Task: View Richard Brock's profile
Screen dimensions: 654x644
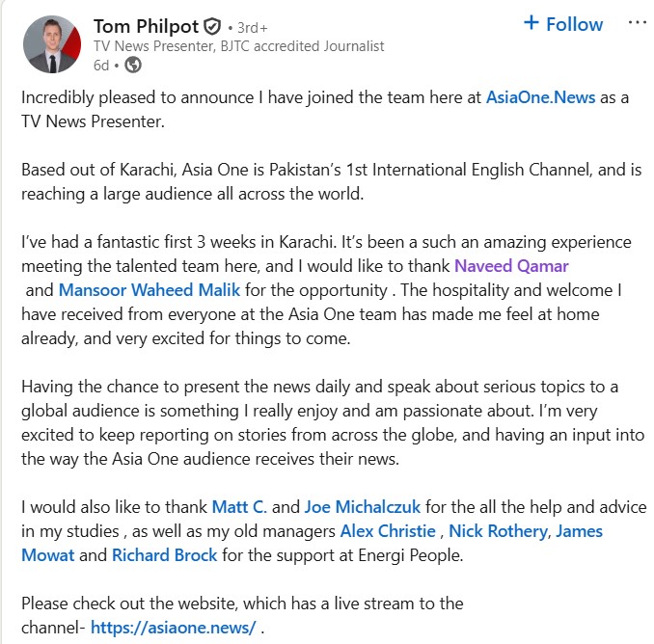Action: point(162,554)
